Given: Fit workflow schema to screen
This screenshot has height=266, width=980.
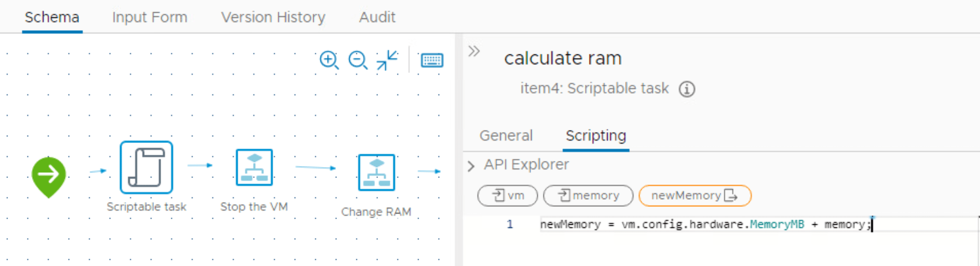Looking at the screenshot, I should 387,60.
